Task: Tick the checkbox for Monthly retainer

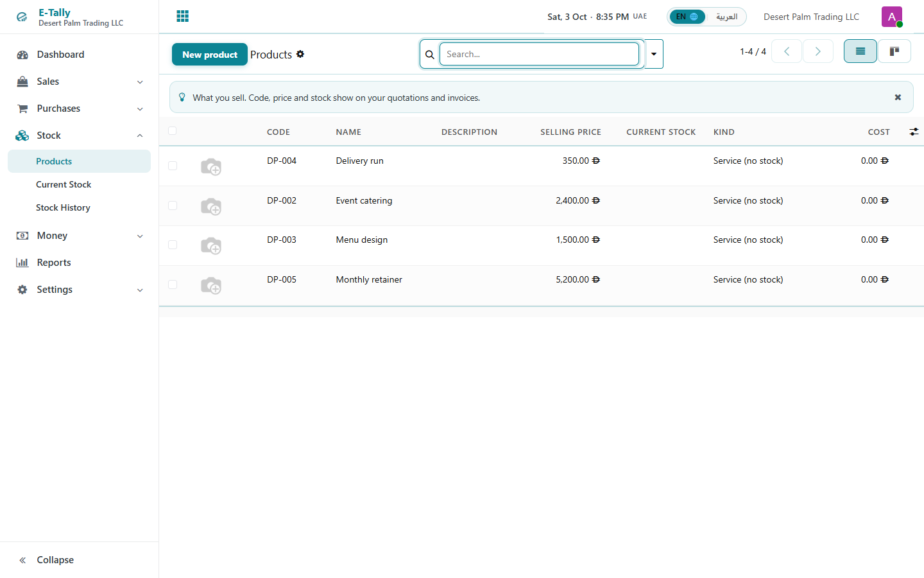Action: 173,285
